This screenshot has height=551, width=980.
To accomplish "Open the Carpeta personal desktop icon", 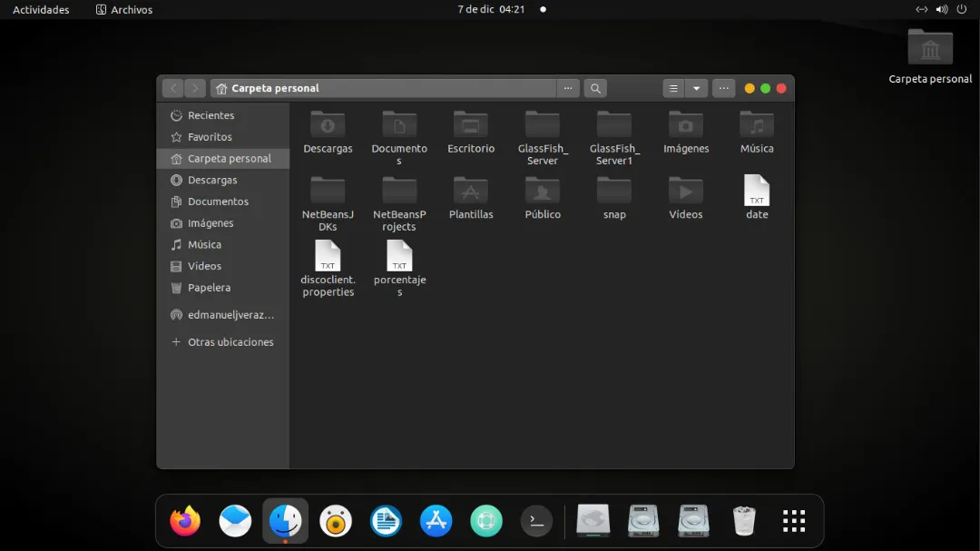I will pyautogui.click(x=930, y=56).
